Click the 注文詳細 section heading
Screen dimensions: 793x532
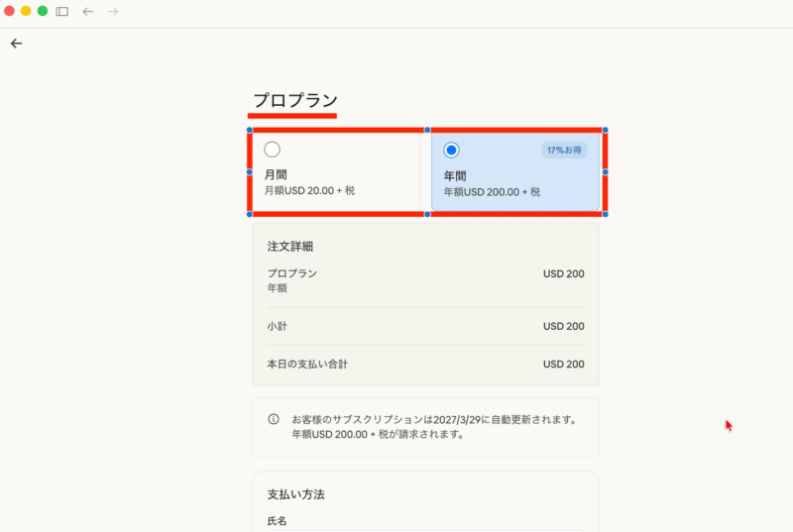[x=291, y=246]
